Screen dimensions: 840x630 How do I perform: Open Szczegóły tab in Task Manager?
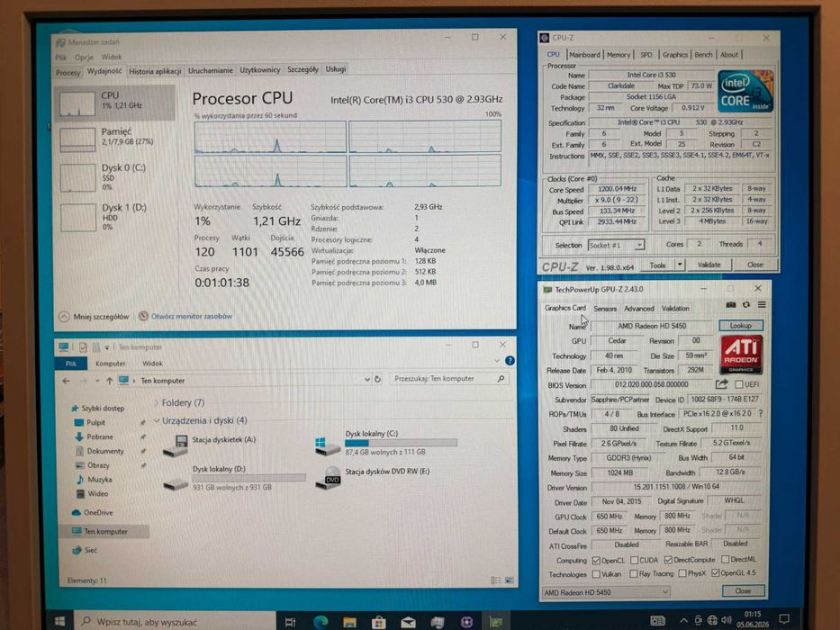pyautogui.click(x=303, y=69)
